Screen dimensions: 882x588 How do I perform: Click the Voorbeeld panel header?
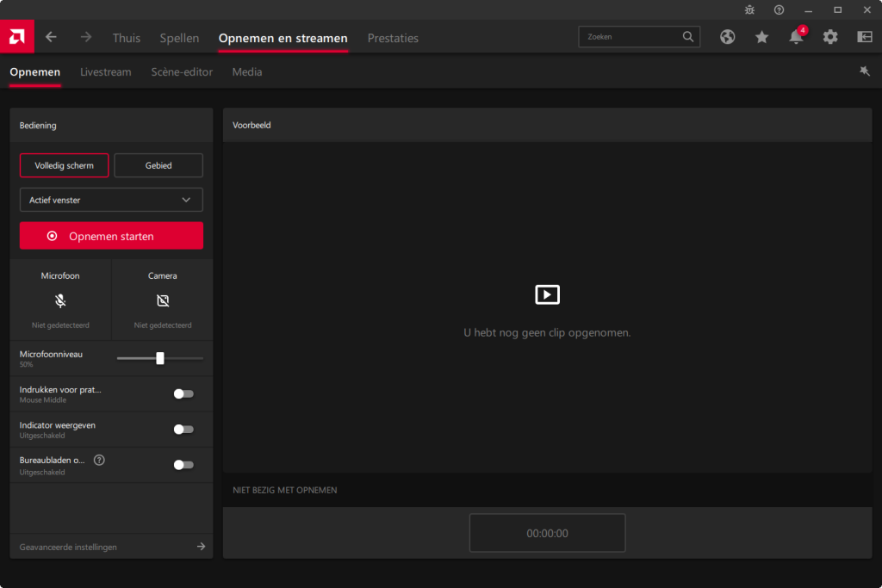(547, 125)
